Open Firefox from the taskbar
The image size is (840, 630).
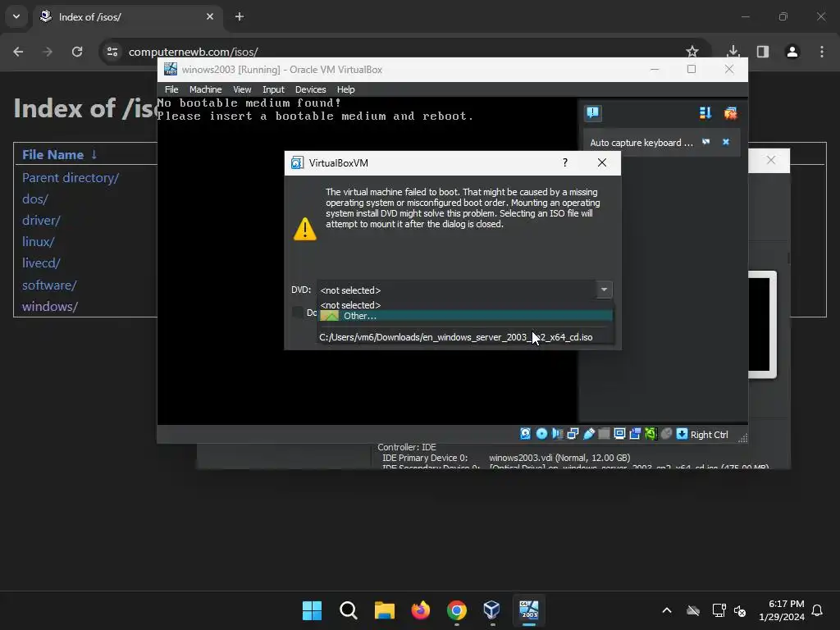coord(421,610)
